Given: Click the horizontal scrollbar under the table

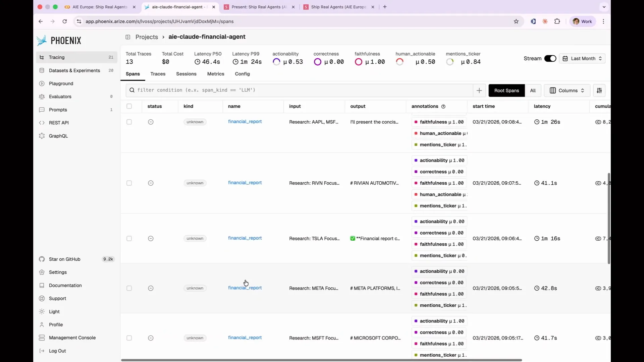Looking at the screenshot, I should tap(321, 360).
